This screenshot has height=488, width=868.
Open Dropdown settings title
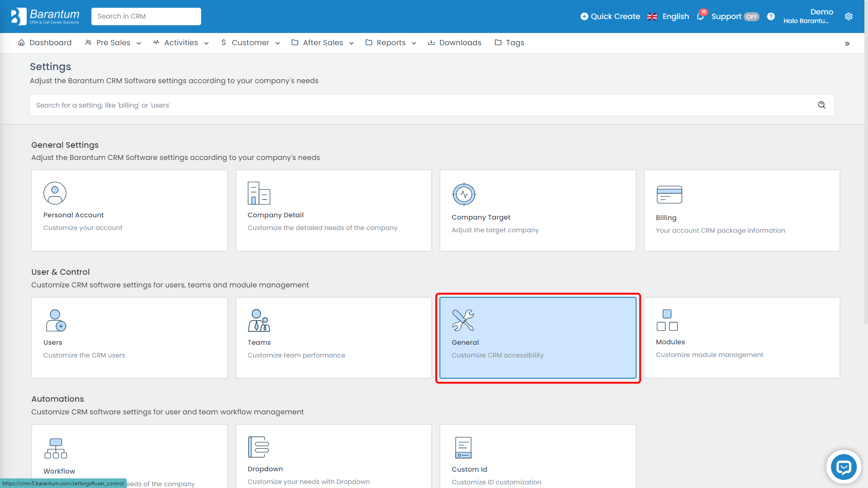click(265, 469)
